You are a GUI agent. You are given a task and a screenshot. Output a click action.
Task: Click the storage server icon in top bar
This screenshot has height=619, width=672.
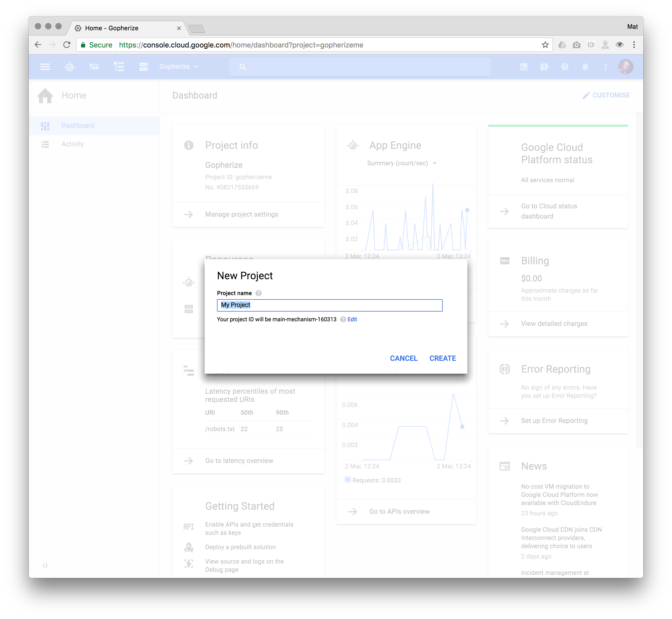pos(144,67)
